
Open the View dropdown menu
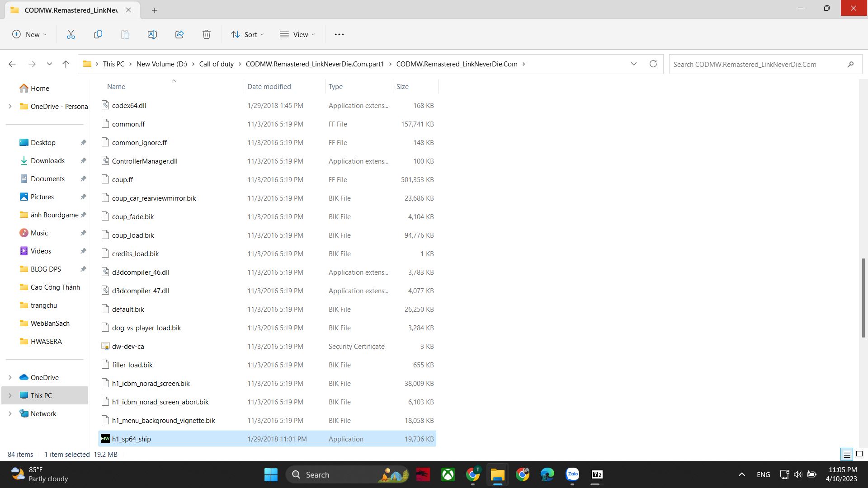coord(297,34)
